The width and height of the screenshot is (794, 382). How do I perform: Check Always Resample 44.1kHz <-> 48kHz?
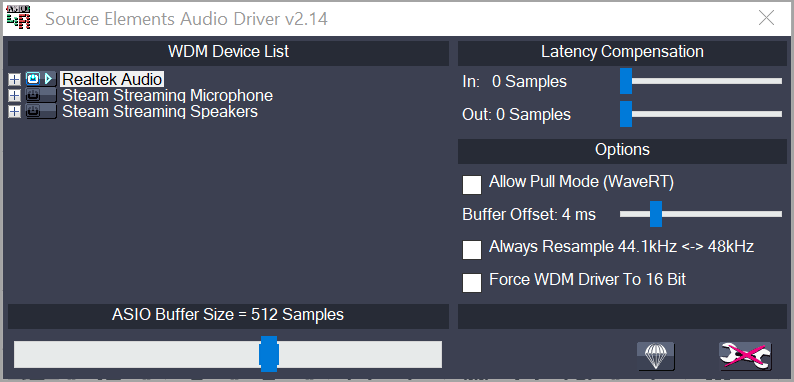point(472,250)
